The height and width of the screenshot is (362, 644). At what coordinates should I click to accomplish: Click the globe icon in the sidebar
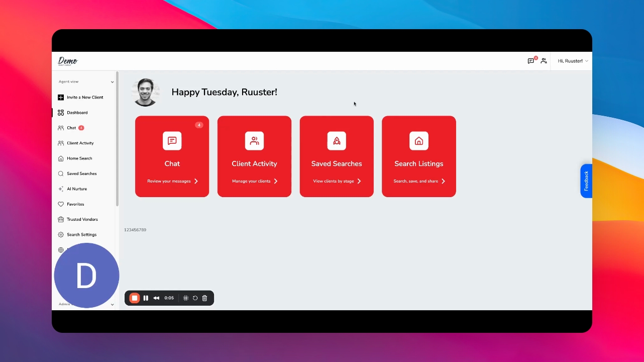(x=61, y=250)
